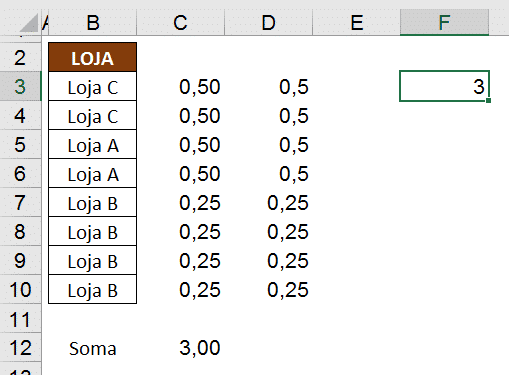The image size is (509, 375).
Task: Select cell B7 containing Loja B
Action: [92, 202]
